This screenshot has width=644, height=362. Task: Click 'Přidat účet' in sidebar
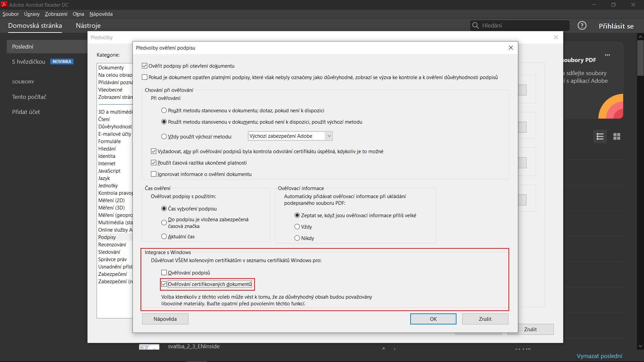(26, 112)
